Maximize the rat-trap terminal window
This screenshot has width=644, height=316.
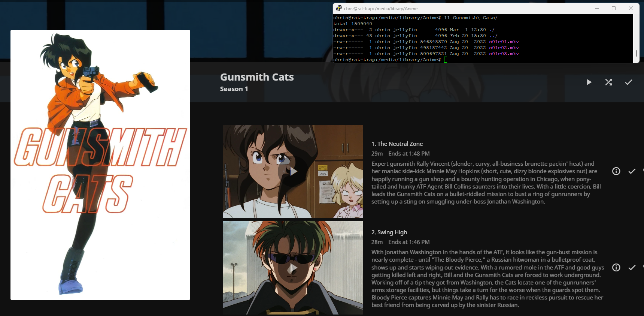click(614, 8)
